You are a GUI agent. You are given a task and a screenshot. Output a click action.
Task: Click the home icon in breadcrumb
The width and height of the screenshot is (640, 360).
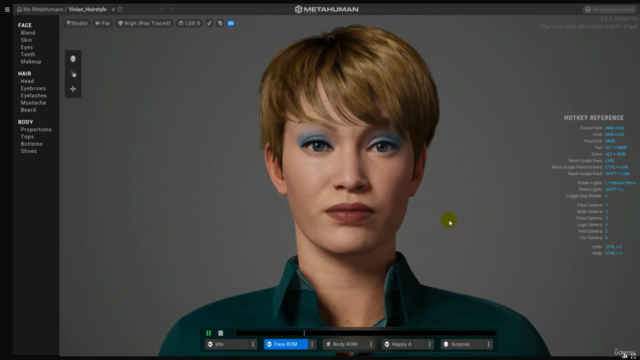pos(19,9)
